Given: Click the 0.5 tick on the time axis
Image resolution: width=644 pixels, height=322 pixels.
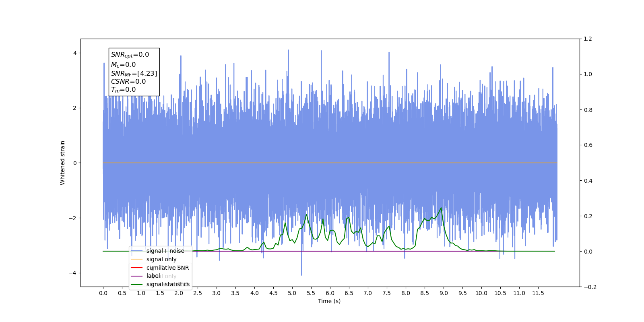Looking at the screenshot, I should pos(122,293).
